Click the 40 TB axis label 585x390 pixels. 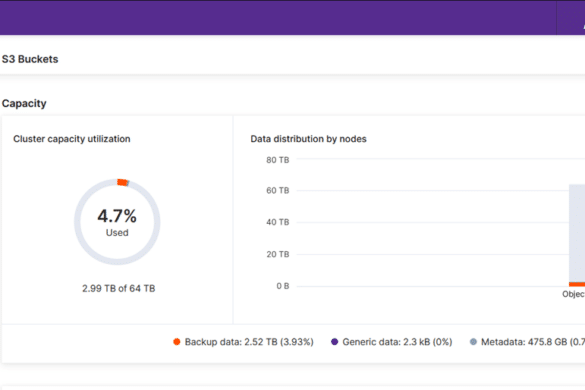click(x=278, y=222)
